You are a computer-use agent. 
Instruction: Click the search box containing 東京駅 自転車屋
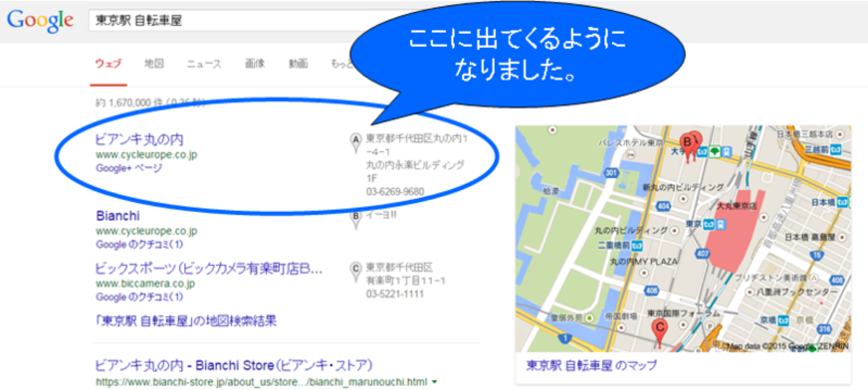225,21
